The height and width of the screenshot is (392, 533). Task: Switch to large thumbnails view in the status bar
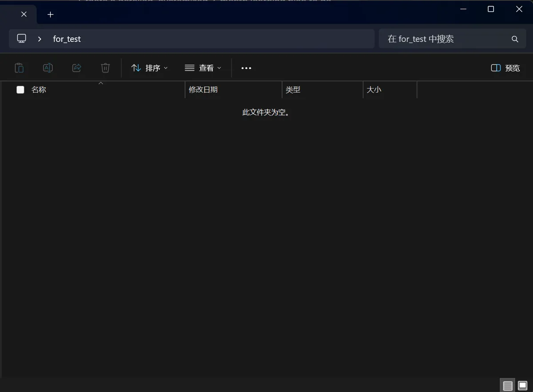pos(523,385)
